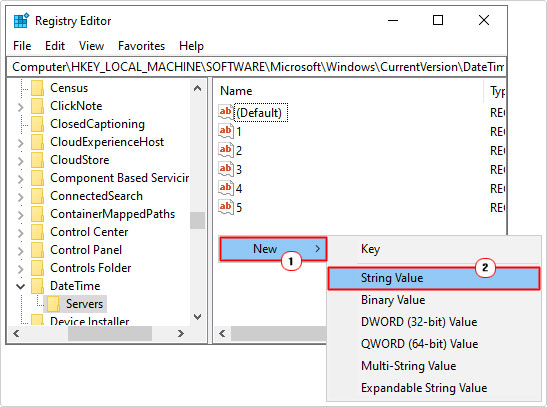
Task: Click the tree pane scroll down arrow
Action: tap(197, 317)
